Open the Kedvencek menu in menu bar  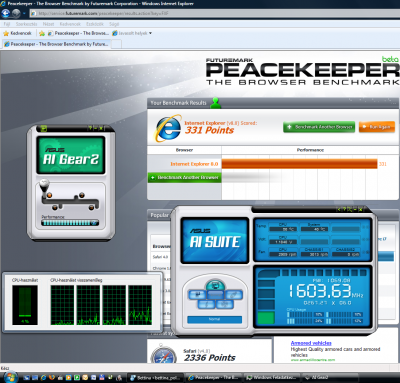pos(70,24)
